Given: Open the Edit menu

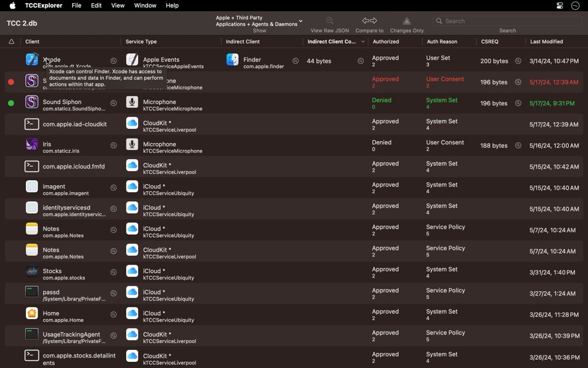Looking at the screenshot, I should 97,5.
